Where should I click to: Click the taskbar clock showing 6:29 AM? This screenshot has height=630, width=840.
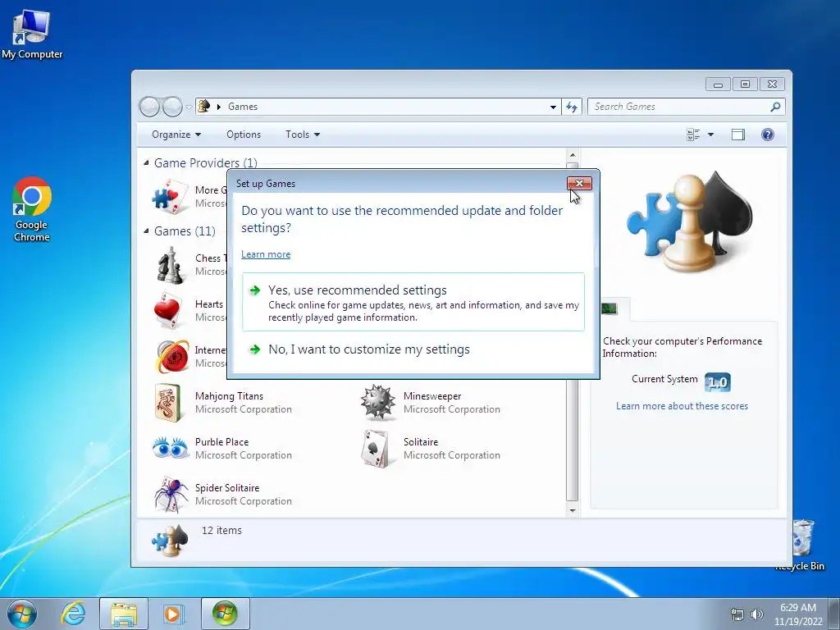point(798,614)
